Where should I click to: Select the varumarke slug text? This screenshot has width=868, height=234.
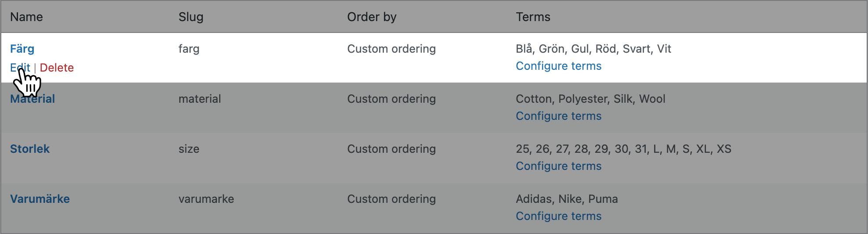(x=206, y=199)
